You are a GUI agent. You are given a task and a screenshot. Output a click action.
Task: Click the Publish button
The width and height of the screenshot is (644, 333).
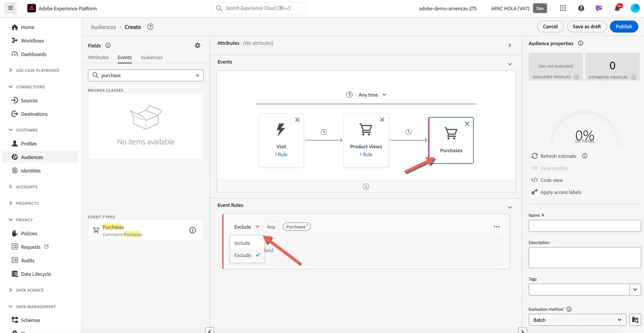coord(624,26)
